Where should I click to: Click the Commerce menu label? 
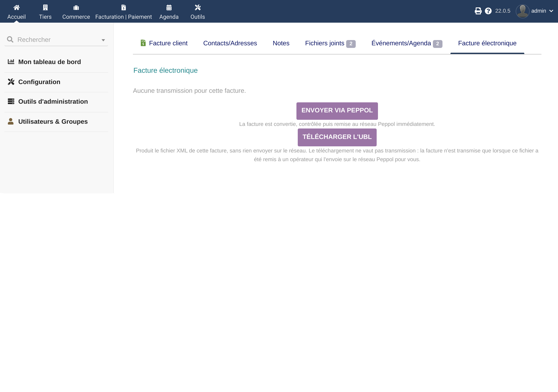coord(76,17)
